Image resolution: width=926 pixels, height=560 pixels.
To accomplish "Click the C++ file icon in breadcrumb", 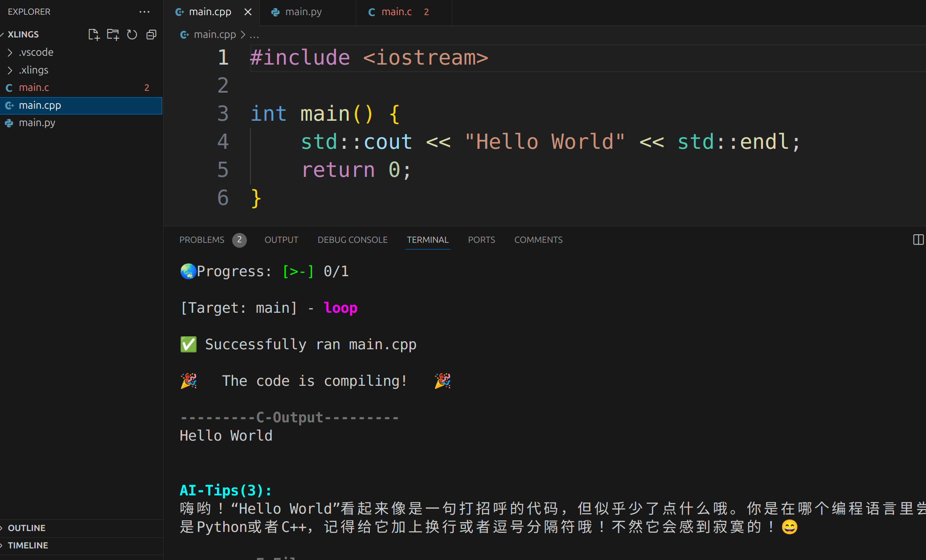I will tap(184, 34).
